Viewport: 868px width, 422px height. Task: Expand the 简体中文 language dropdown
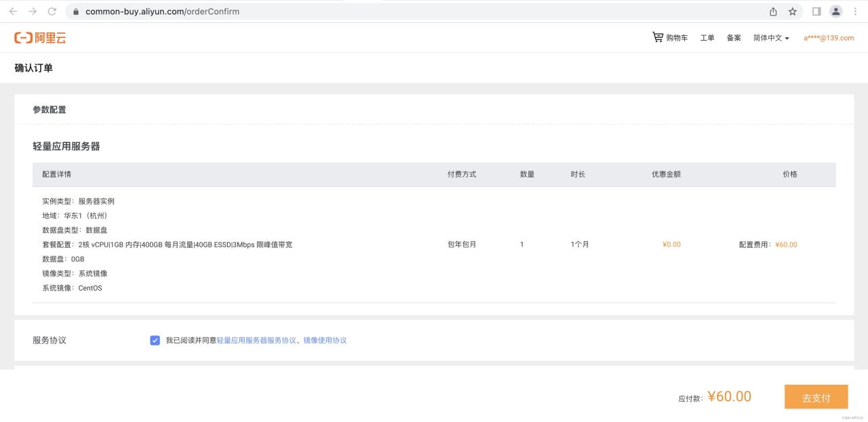point(771,38)
